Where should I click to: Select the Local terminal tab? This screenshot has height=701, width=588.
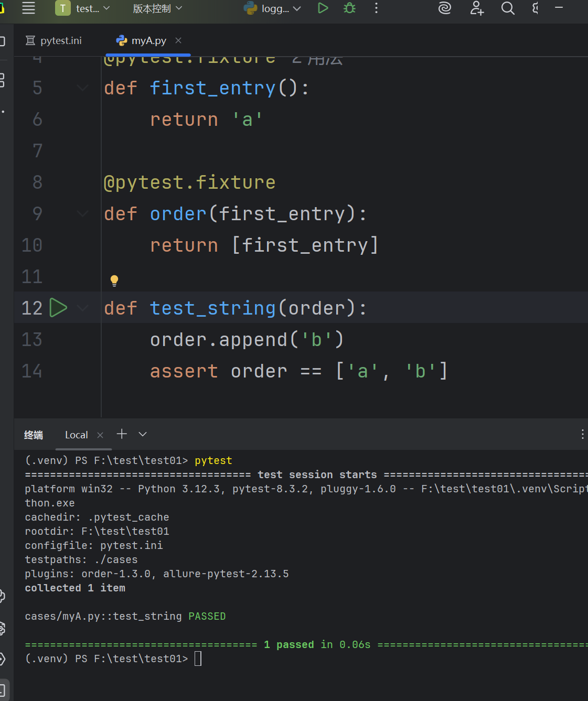77,435
